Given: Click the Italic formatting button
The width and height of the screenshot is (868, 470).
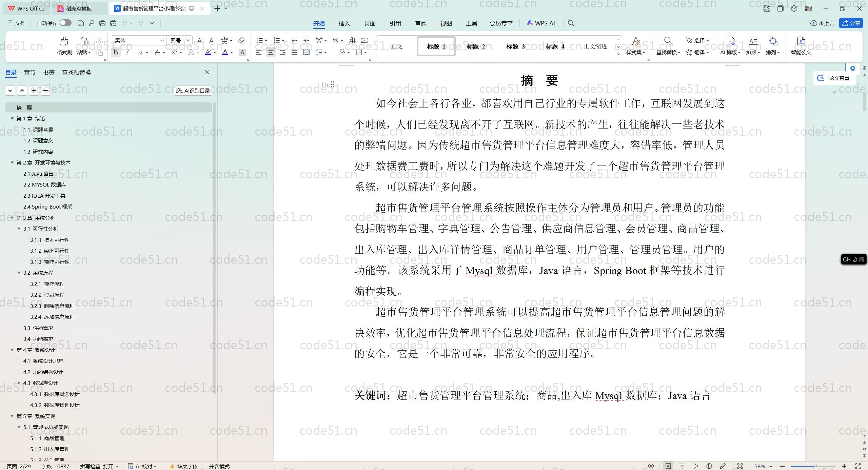Looking at the screenshot, I should coord(127,52).
